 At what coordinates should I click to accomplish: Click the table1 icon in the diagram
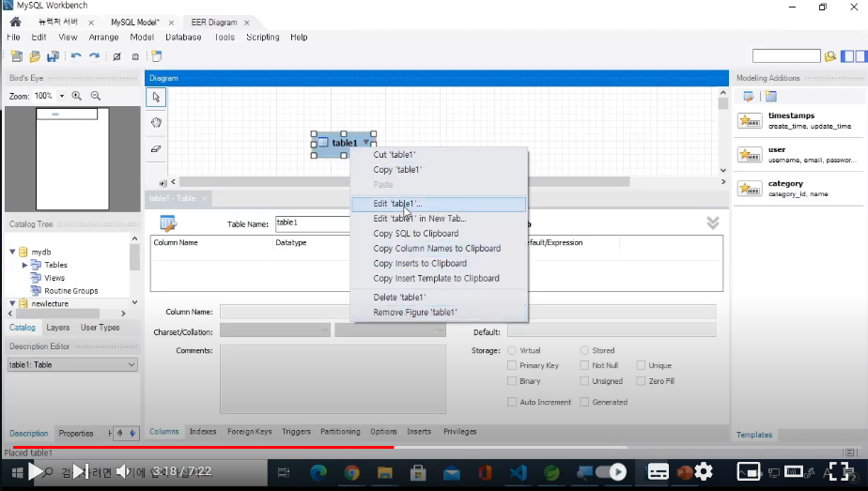click(323, 143)
